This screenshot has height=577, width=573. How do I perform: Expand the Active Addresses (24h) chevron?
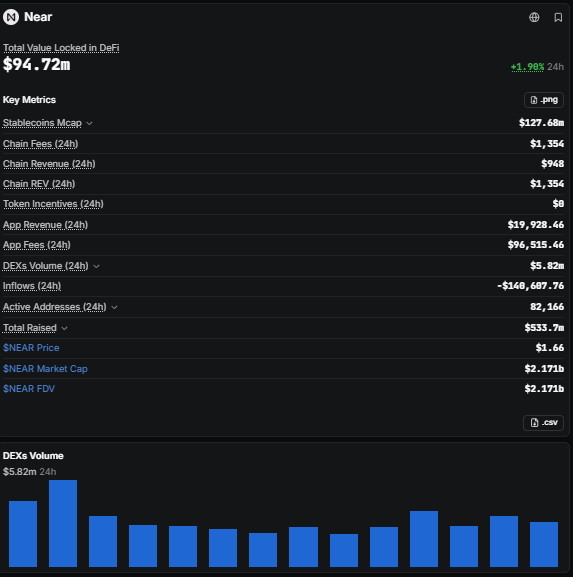click(x=114, y=307)
